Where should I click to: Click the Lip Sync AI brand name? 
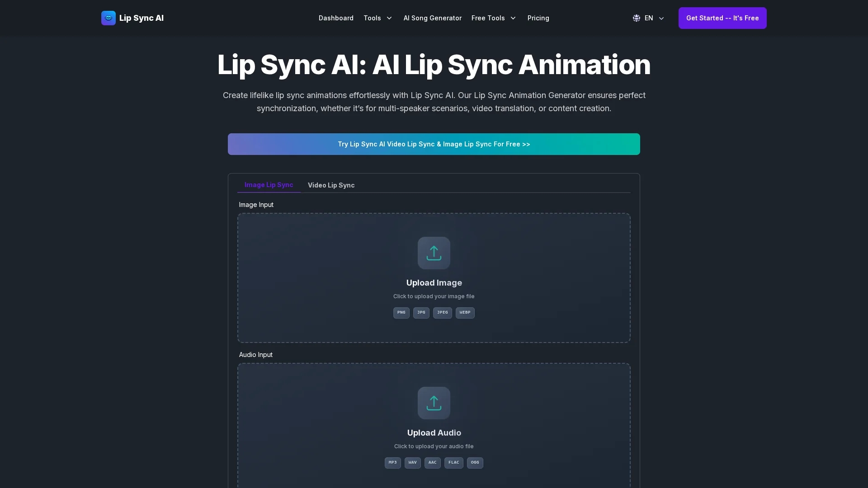coord(142,18)
